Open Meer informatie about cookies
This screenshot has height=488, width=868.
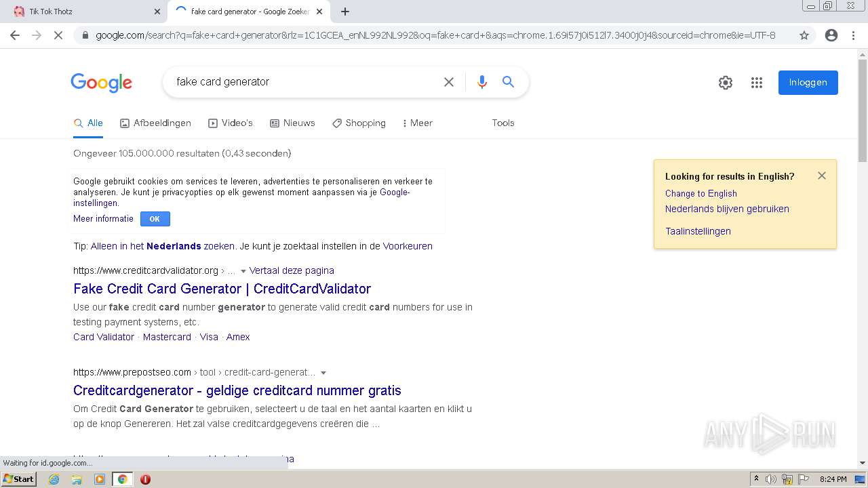point(103,219)
